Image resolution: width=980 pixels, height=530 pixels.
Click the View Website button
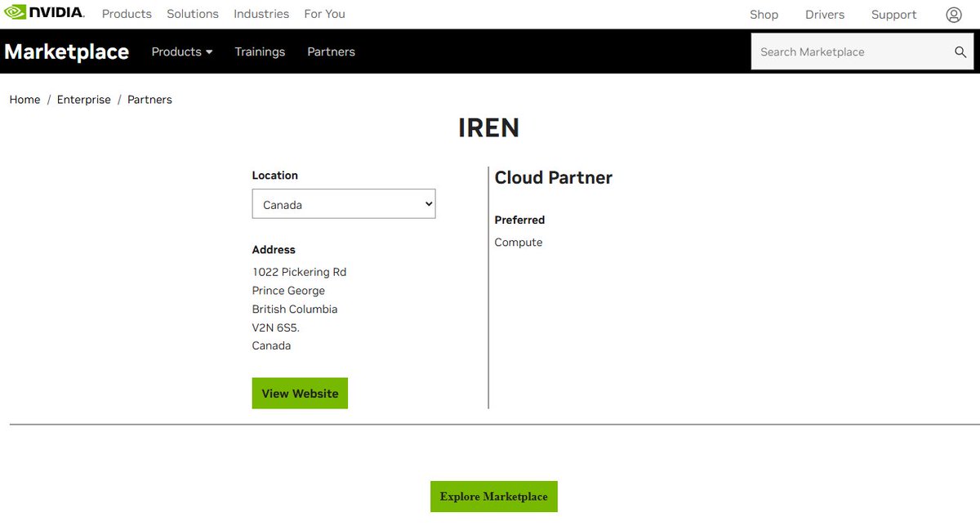tap(300, 393)
